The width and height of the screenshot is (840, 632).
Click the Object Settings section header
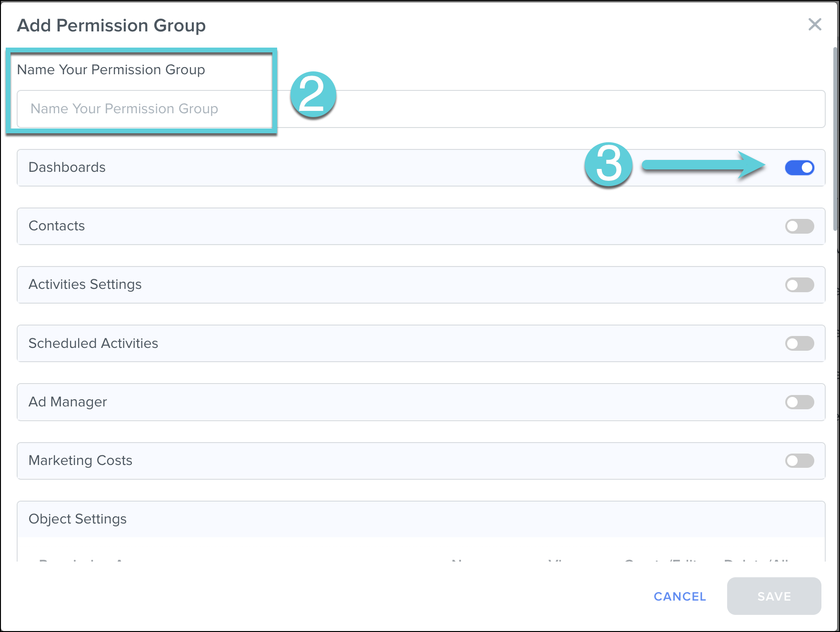click(78, 519)
